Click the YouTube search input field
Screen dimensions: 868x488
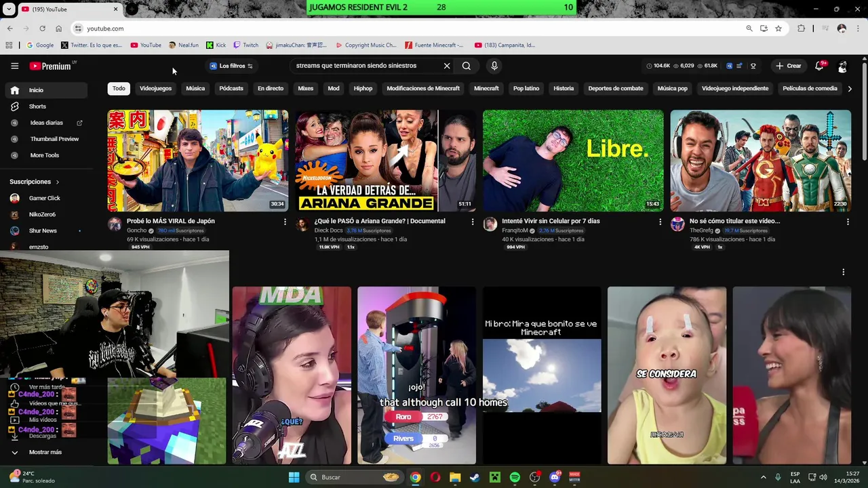366,66
